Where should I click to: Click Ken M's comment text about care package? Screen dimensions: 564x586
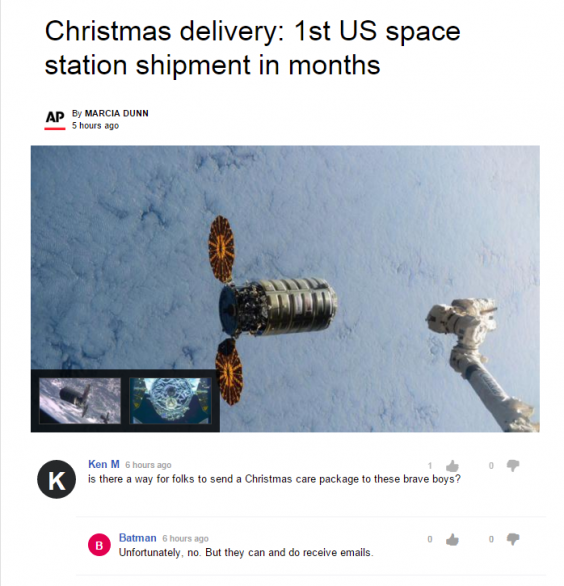point(274,479)
